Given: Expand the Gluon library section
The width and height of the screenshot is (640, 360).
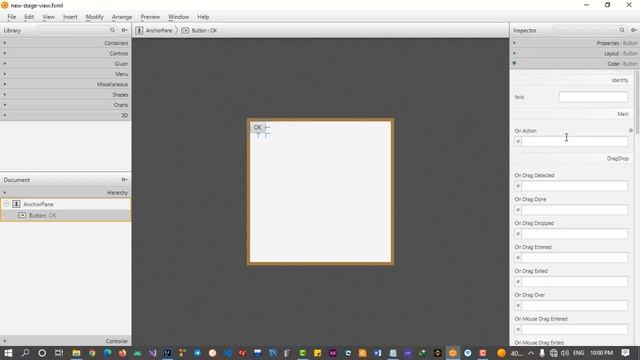Looking at the screenshot, I should 66,64.
